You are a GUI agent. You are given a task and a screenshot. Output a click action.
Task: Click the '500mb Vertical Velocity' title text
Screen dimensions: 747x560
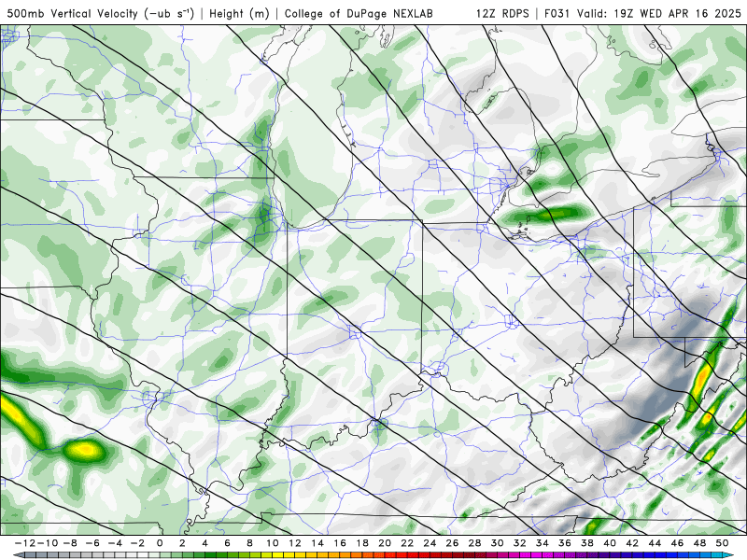pos(73,13)
